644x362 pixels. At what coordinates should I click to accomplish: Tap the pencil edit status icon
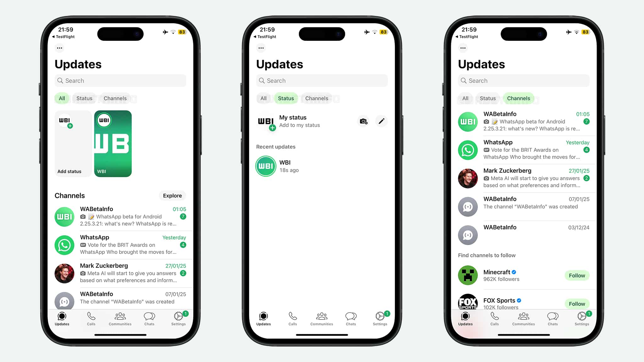tap(381, 121)
